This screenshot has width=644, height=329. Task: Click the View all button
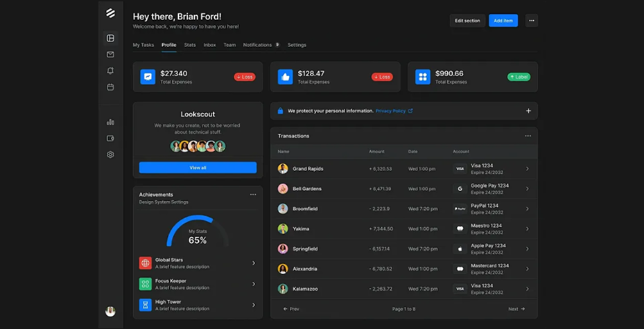pos(198,168)
